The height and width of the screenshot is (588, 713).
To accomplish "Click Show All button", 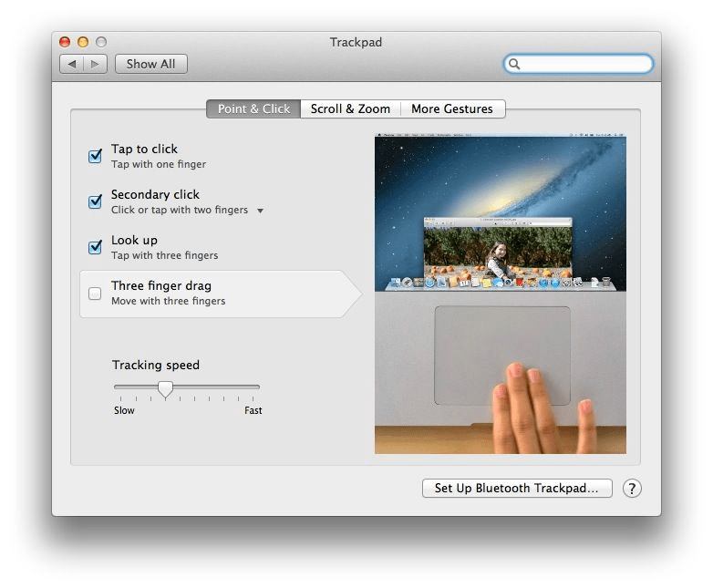I will [x=151, y=64].
